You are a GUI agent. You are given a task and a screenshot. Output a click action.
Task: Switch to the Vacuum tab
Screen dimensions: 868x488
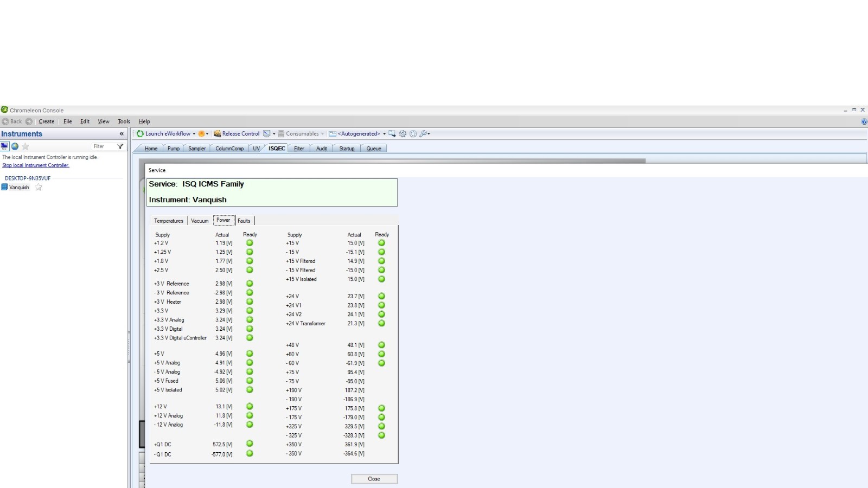point(200,221)
